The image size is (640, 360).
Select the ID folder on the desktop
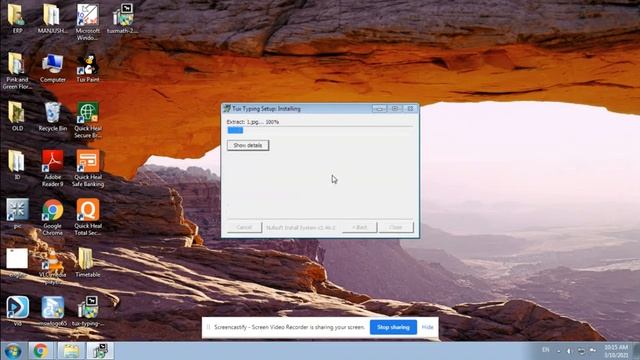(17, 165)
